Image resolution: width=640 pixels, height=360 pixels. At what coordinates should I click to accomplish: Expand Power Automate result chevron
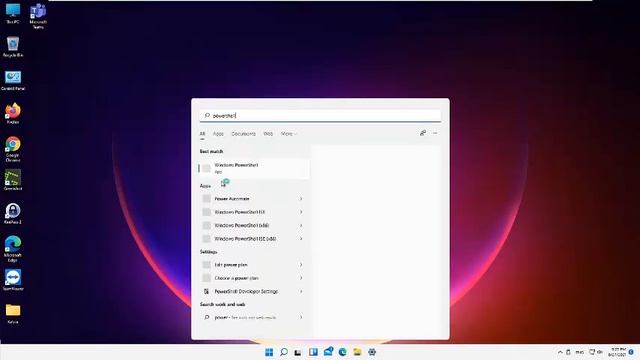click(x=301, y=199)
